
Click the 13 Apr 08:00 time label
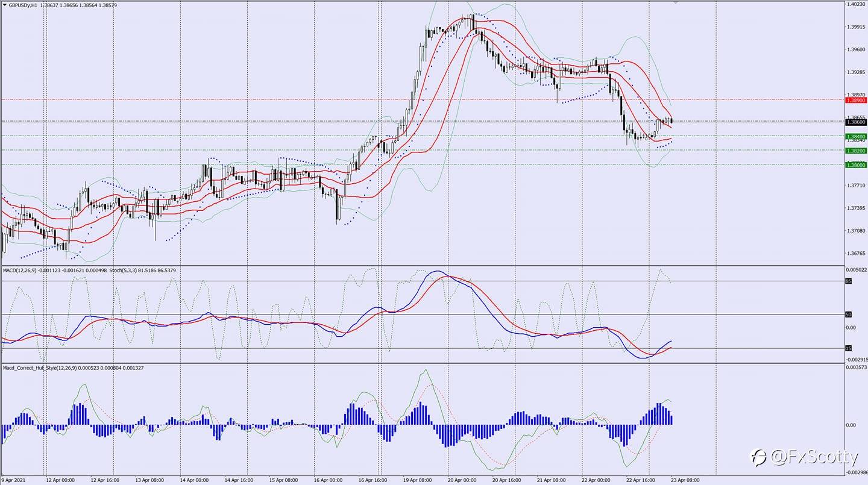tap(149, 481)
